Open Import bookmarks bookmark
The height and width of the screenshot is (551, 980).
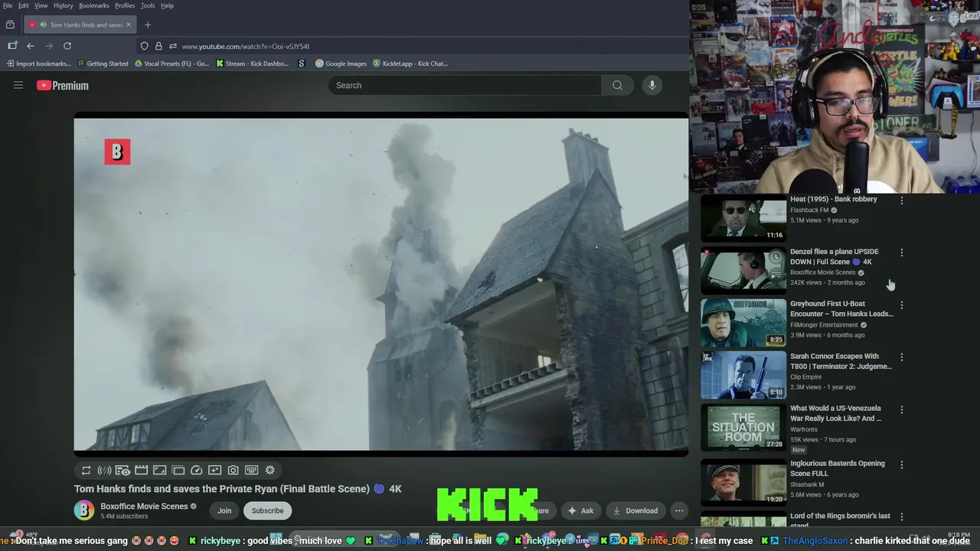[x=39, y=64]
